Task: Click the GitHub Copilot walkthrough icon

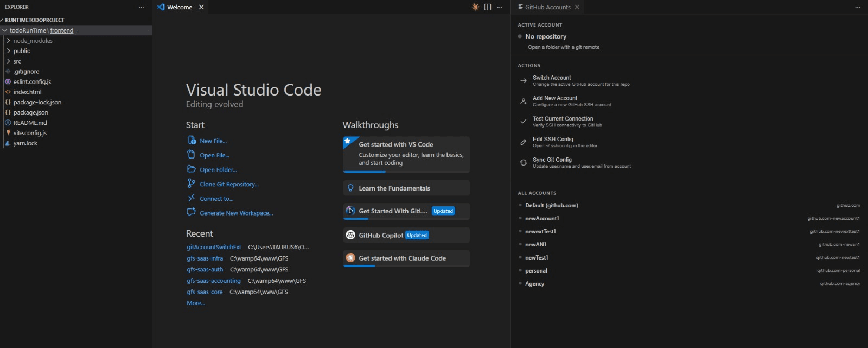Action: 350,235
